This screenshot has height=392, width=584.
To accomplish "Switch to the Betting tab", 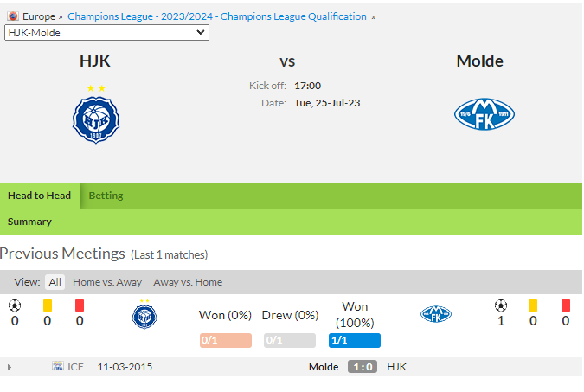I will [106, 196].
